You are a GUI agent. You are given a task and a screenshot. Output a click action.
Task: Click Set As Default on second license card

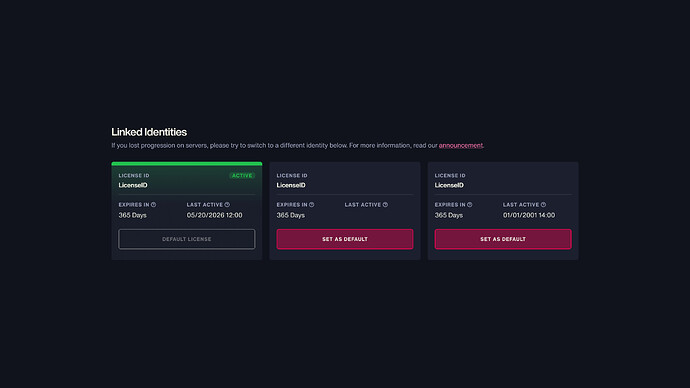tap(345, 239)
